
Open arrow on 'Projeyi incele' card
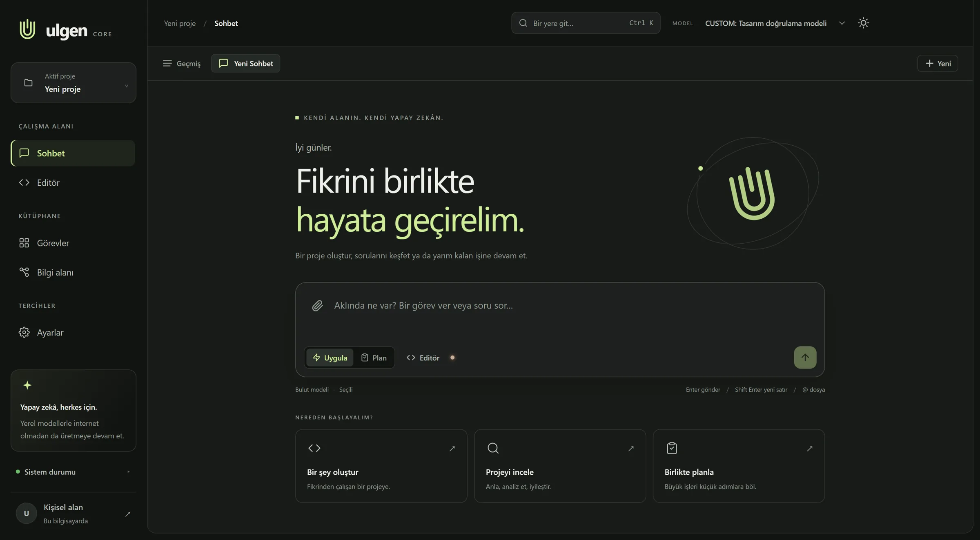pyautogui.click(x=631, y=449)
